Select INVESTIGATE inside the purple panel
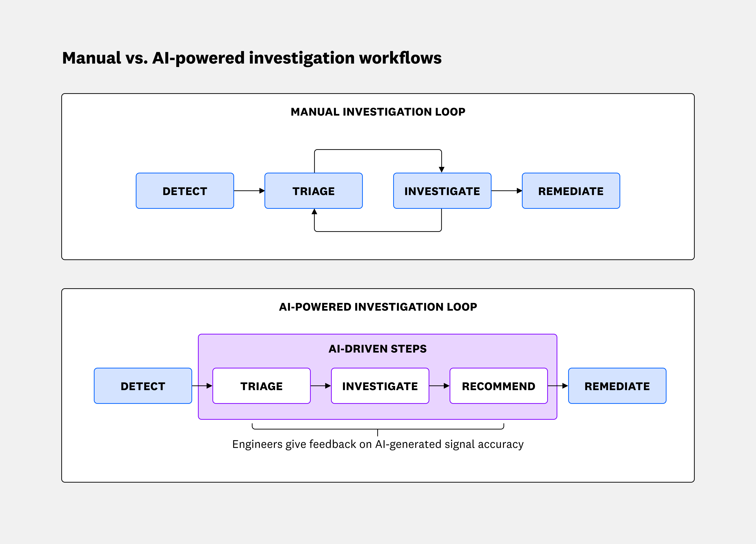The height and width of the screenshot is (544, 756). click(x=380, y=386)
